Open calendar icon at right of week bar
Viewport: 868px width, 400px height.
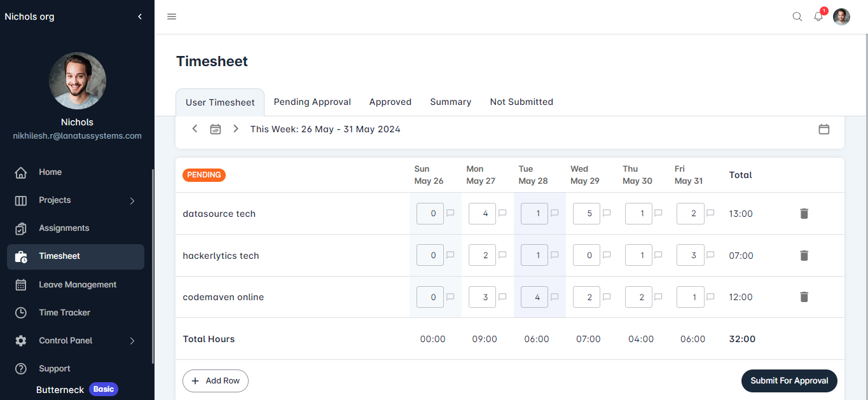[823, 129]
